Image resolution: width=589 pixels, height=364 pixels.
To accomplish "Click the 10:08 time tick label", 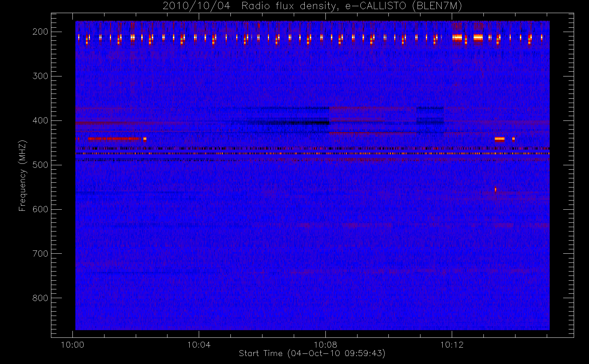I will pyautogui.click(x=325, y=345).
